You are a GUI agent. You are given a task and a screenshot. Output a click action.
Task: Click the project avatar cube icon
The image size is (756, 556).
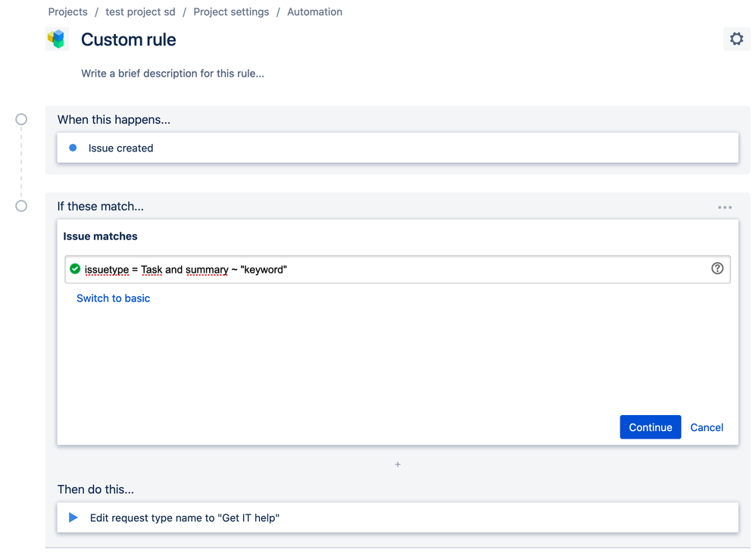(x=57, y=39)
